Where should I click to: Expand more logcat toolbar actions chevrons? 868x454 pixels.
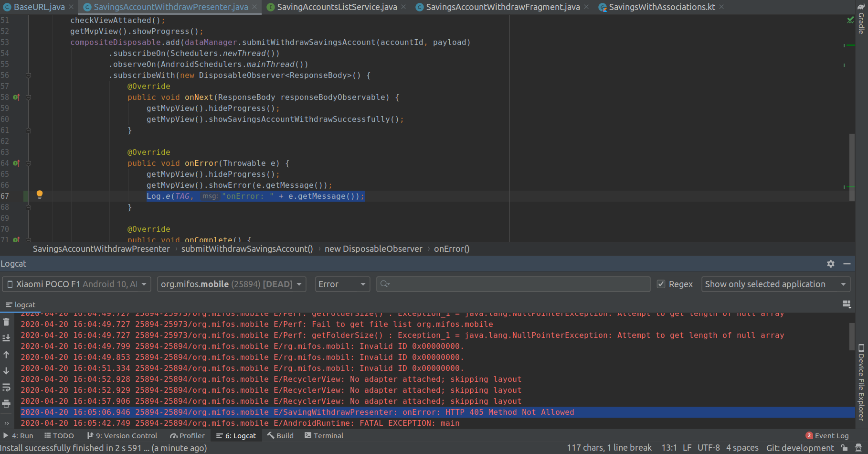point(6,423)
